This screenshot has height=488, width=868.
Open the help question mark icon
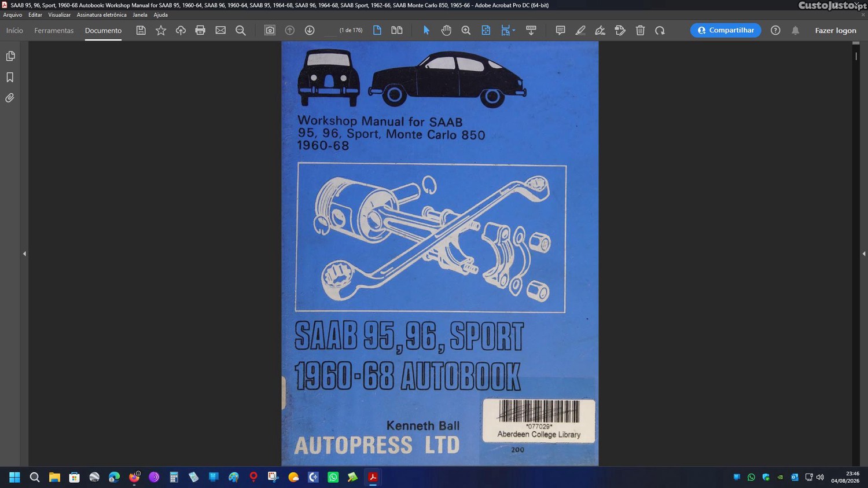pos(775,30)
